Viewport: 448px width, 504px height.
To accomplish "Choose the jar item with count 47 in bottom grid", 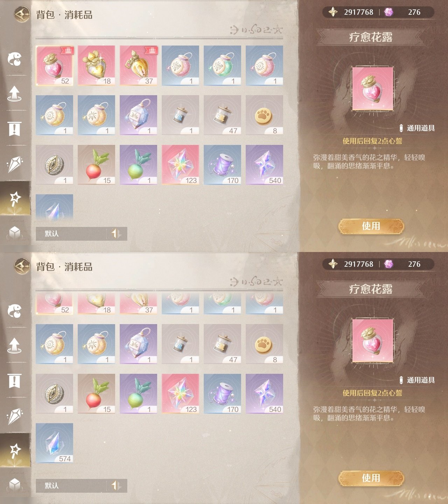I will tap(222, 344).
